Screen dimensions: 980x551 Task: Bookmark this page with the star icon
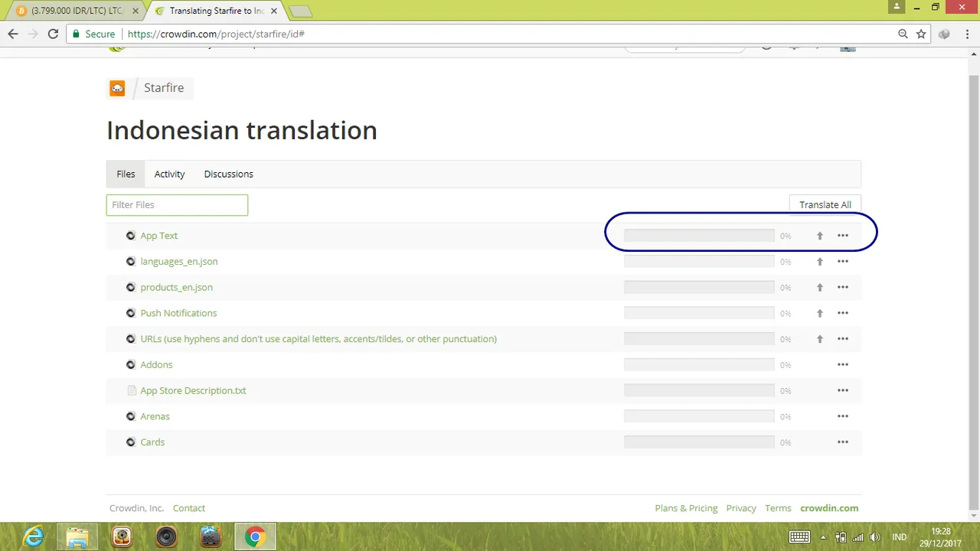tap(921, 34)
